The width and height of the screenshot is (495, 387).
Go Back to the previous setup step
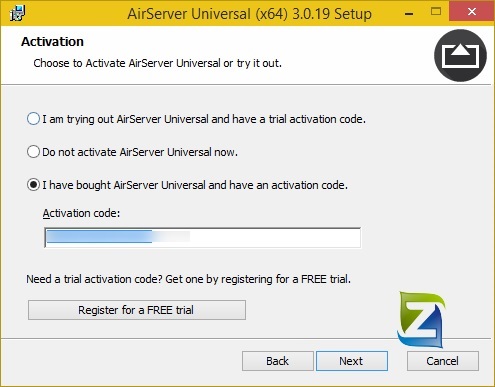(x=278, y=361)
